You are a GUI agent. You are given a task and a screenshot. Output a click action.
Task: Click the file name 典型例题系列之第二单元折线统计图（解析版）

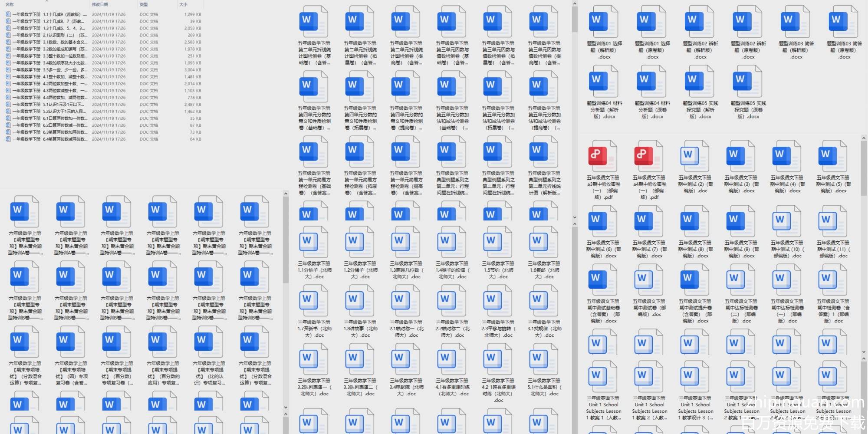coord(544,183)
